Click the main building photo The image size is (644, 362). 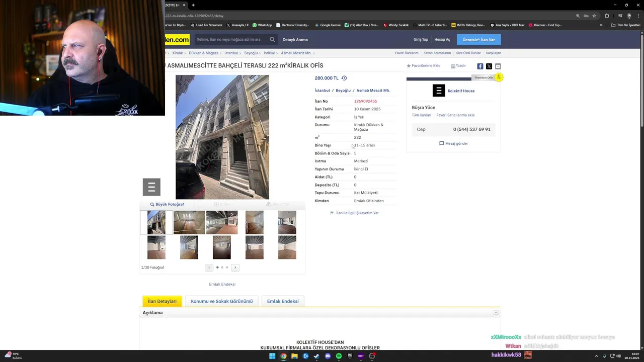click(222, 137)
